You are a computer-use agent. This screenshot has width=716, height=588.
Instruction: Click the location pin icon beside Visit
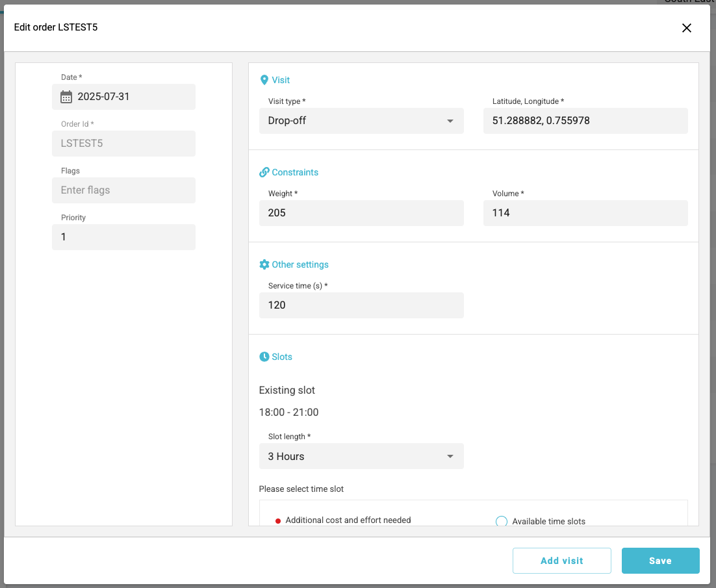[264, 80]
